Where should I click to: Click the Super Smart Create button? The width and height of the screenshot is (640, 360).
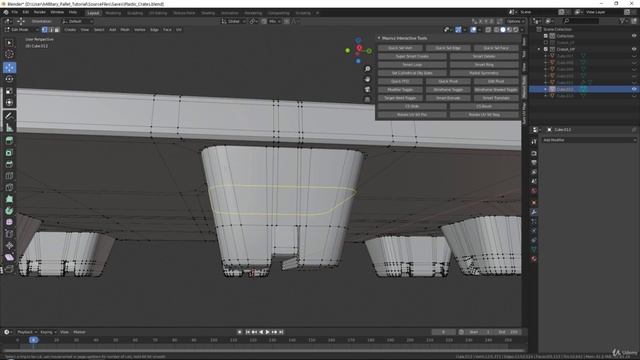pos(412,56)
